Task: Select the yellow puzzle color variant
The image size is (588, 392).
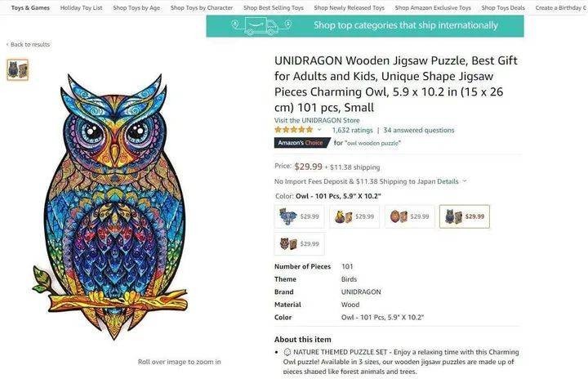Action: point(354,216)
